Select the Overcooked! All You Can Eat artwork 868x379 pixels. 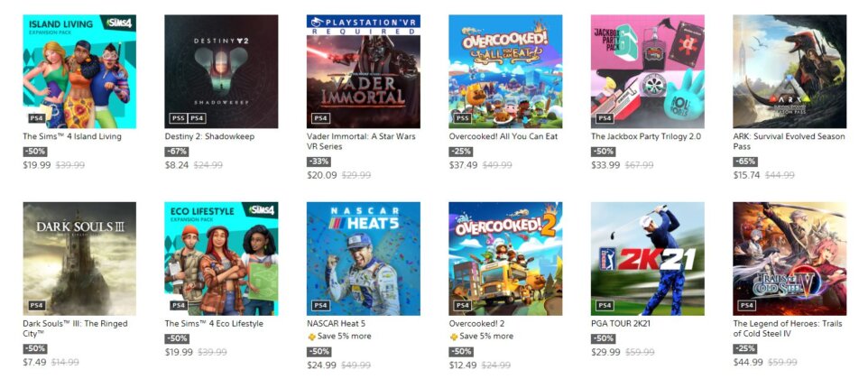[x=505, y=71]
